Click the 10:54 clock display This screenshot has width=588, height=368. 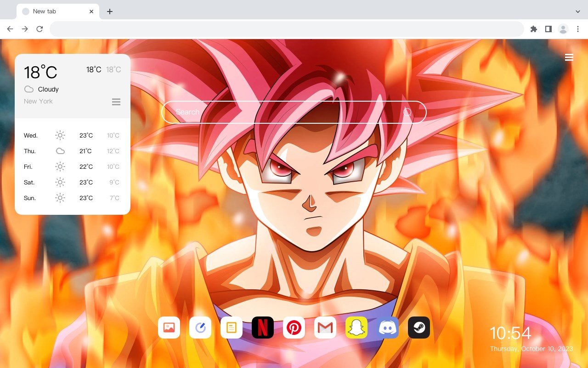510,333
